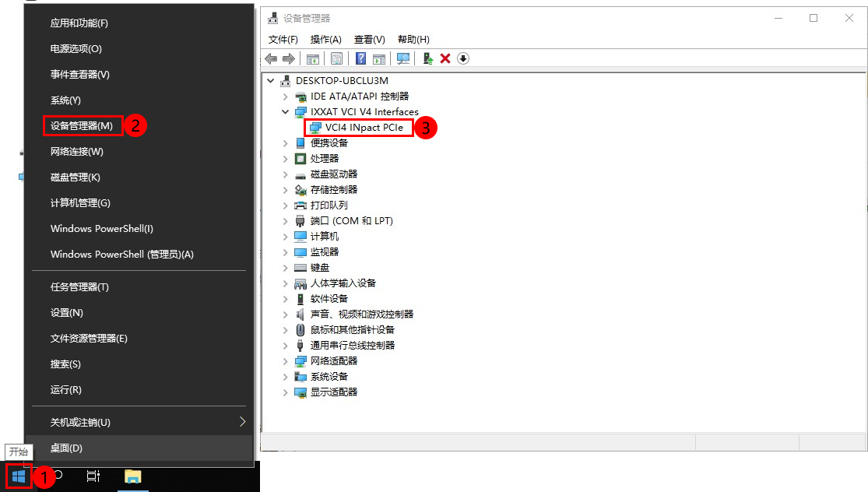The height and width of the screenshot is (492, 868).
Task: Expand the 处理器 tree node
Action: pyautogui.click(x=284, y=158)
